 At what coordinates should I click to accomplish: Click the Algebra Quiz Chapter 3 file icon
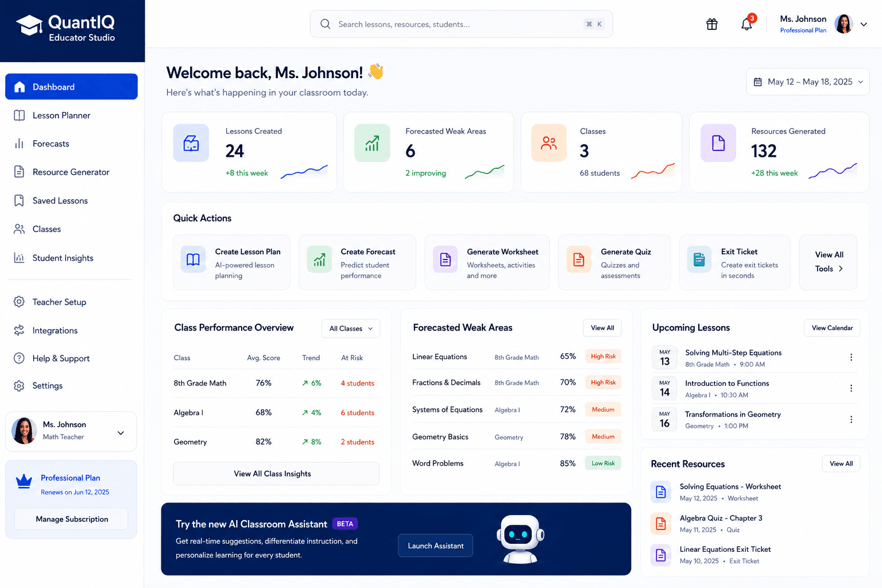[661, 523]
